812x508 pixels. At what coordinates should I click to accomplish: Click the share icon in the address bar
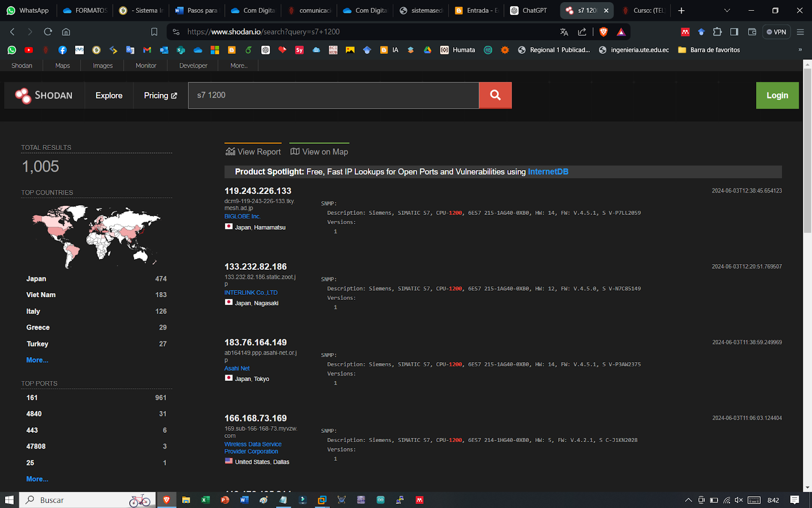tap(582, 31)
